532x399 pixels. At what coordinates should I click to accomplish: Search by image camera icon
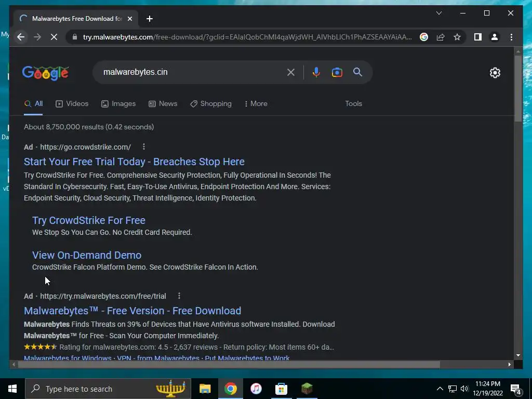click(337, 72)
